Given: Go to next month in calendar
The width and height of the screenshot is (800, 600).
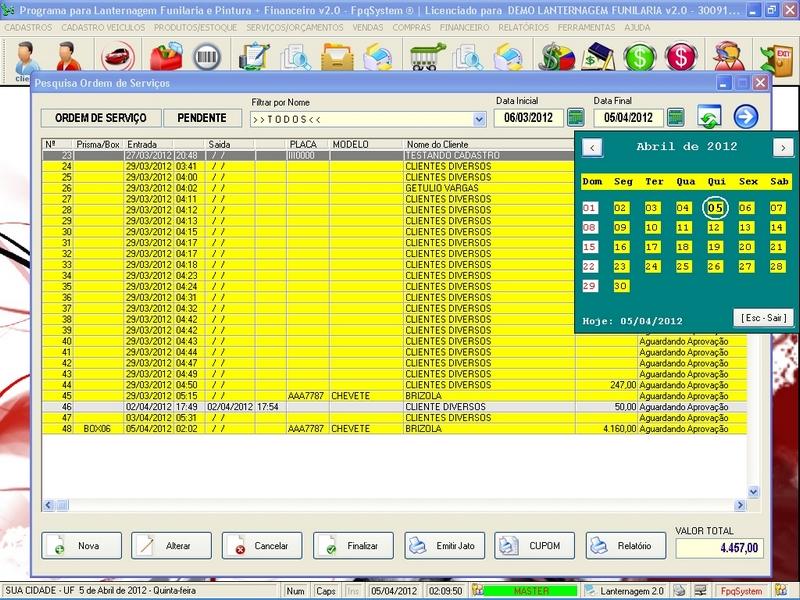Looking at the screenshot, I should click(783, 147).
